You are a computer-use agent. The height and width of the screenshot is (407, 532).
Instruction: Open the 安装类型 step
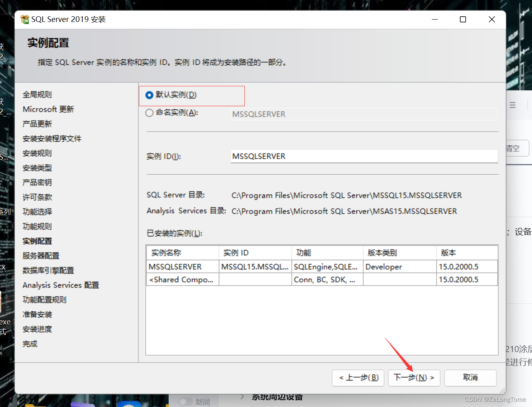point(37,168)
